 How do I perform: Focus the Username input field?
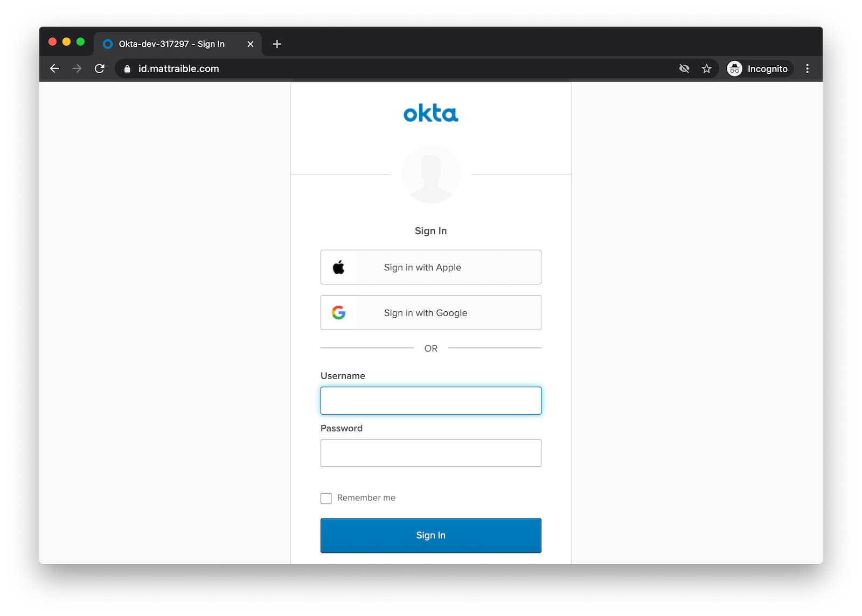(x=431, y=401)
